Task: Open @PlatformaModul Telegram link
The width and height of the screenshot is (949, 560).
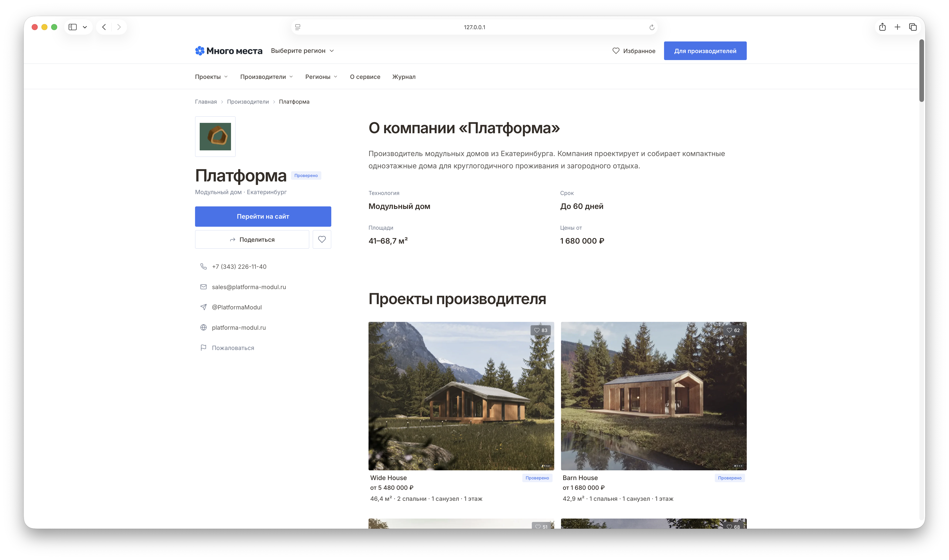Action: pyautogui.click(x=237, y=307)
